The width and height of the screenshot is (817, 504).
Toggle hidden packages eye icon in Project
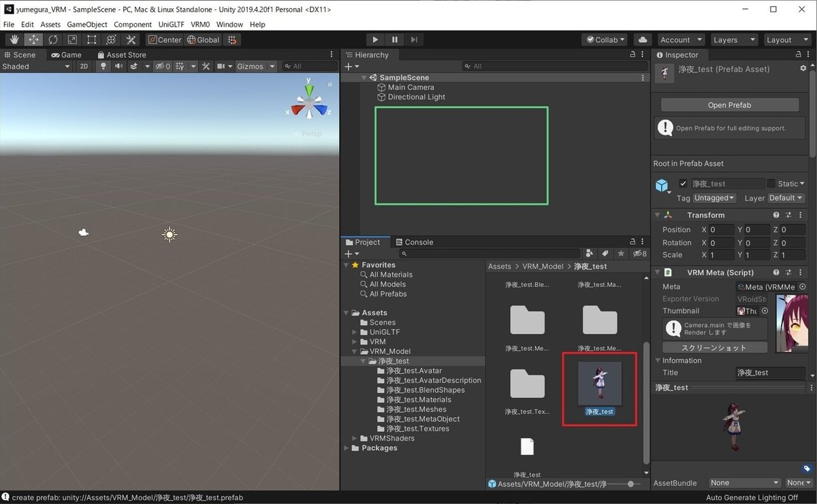point(639,254)
